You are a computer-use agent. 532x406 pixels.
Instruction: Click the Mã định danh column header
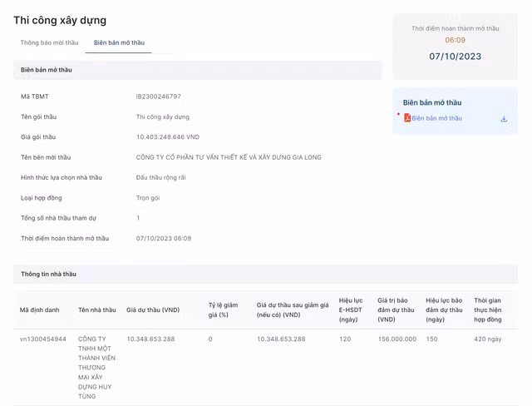40,310
